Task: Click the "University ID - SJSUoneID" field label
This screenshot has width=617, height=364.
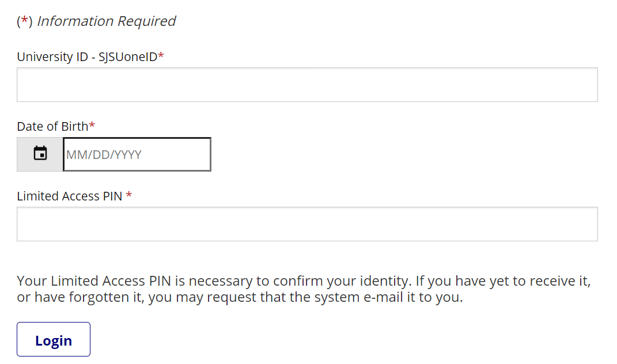Action: 86,56
